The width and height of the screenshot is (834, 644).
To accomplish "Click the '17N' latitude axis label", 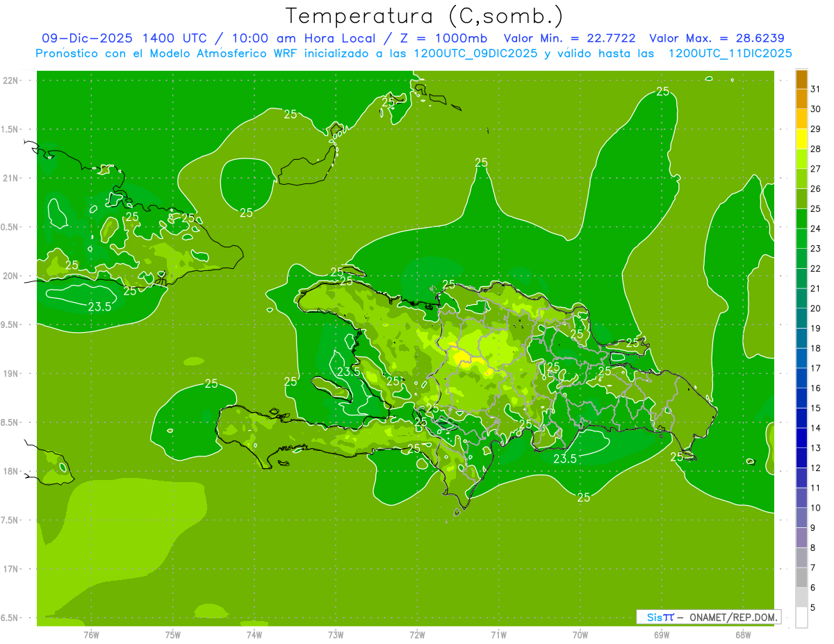I will [x=12, y=569].
